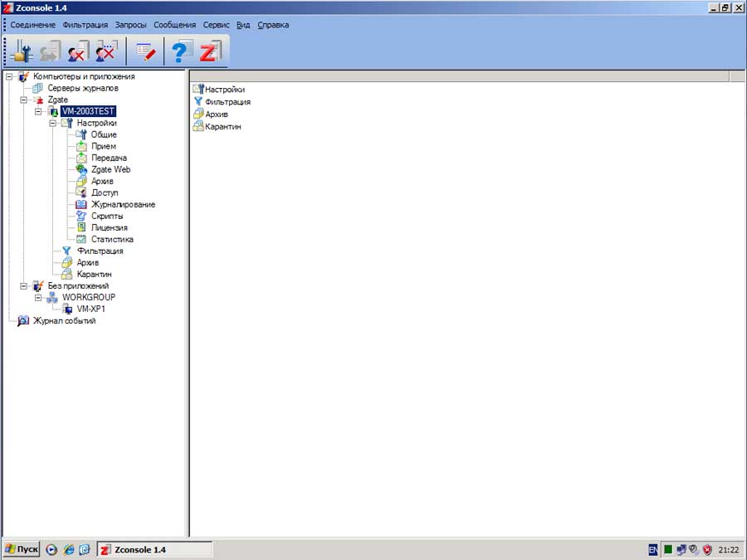The height and width of the screenshot is (560, 747).
Task: Collapse the Zgate tree node
Action: pos(23,100)
